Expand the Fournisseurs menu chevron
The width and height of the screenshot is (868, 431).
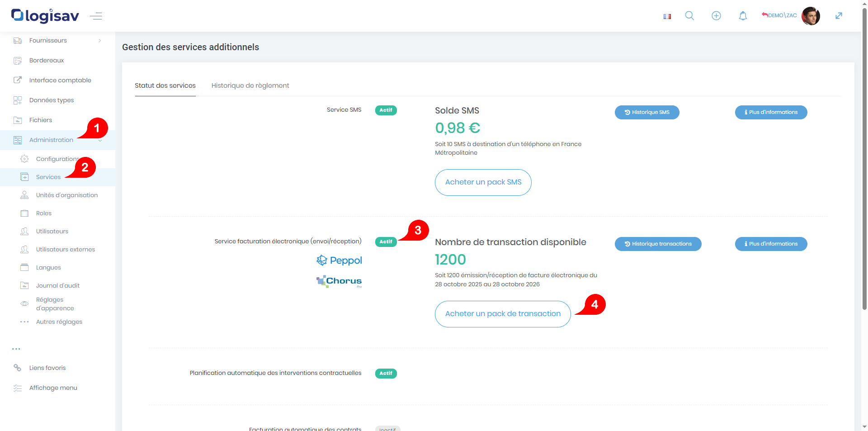(x=100, y=41)
